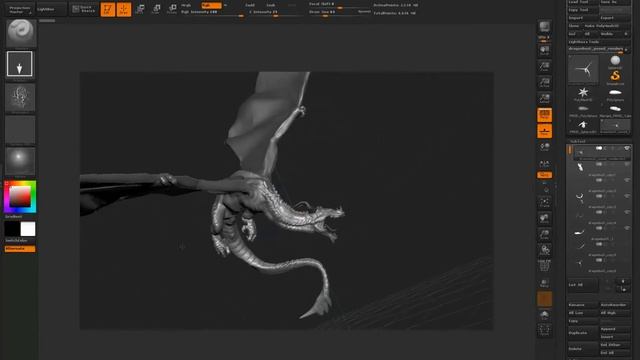The height and width of the screenshot is (360, 640).
Task: Toggle Local transformations icon
Action: [x=544, y=147]
